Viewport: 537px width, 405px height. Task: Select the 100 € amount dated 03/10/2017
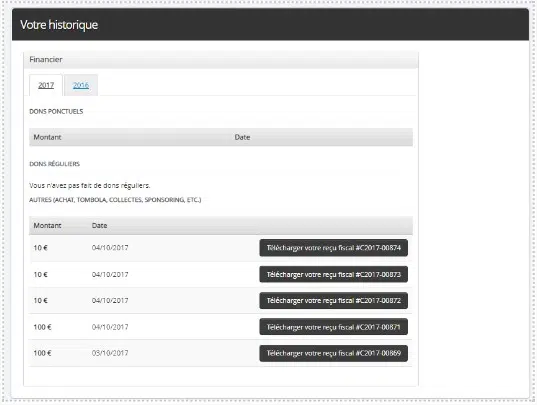[x=42, y=353]
